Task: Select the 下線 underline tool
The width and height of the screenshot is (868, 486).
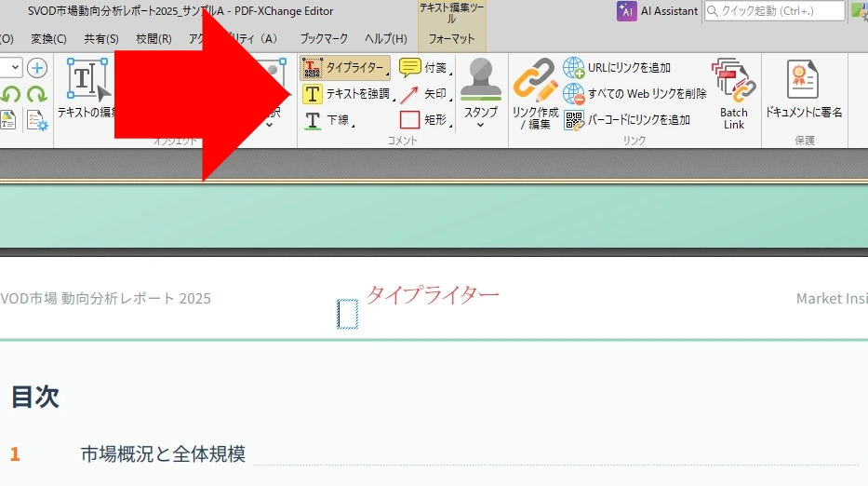Action: 327,120
